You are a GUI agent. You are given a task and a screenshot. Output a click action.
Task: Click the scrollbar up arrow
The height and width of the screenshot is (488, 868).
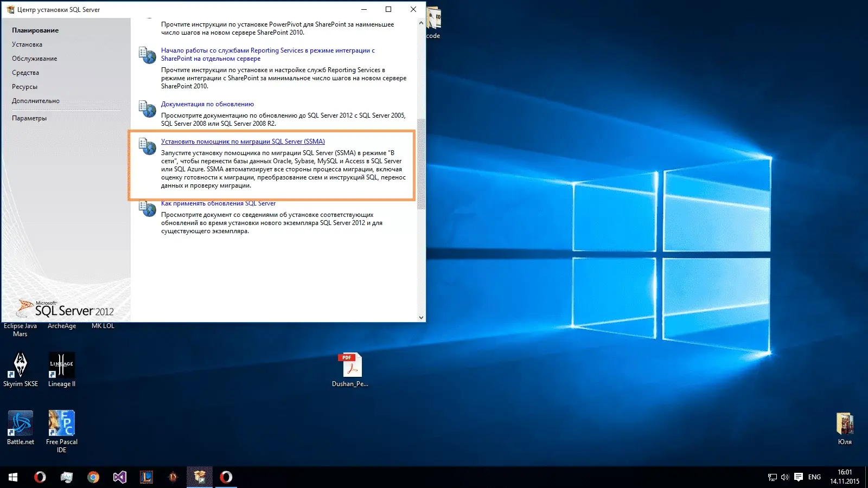tap(421, 23)
